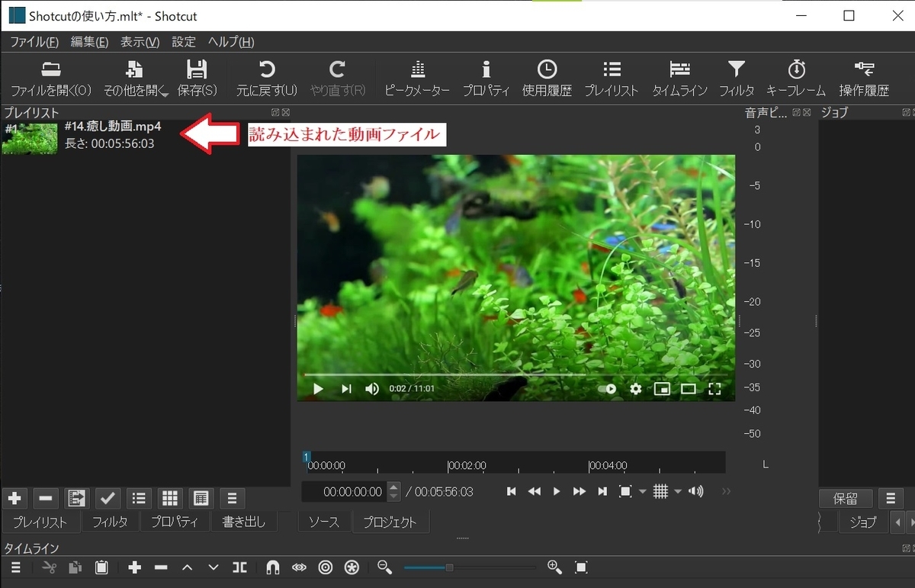Open the プロパティ panel from toolbar
This screenshot has height=588, width=915.
pos(486,79)
